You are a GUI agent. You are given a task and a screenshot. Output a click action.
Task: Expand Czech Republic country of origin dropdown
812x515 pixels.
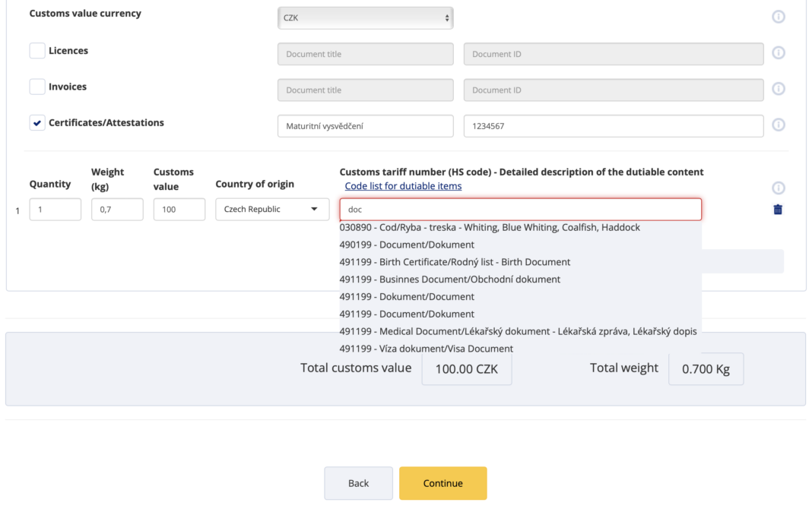272,209
